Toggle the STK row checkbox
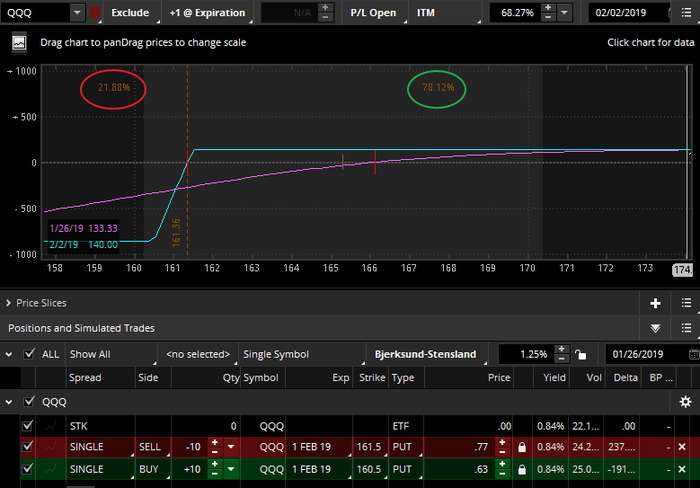This screenshot has height=488, width=700. coord(27,425)
